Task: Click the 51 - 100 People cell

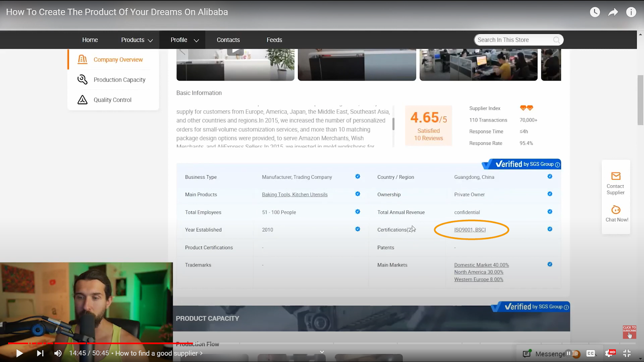Action: (x=279, y=212)
